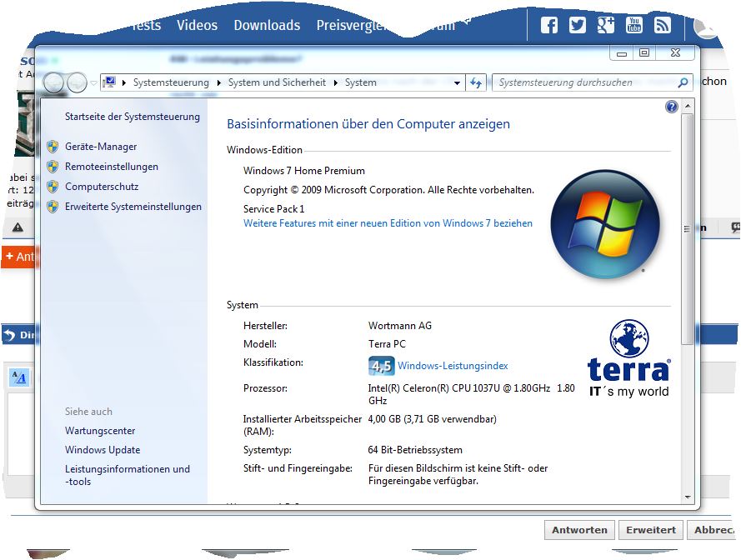Open the Google Plus icon in header

[605, 25]
